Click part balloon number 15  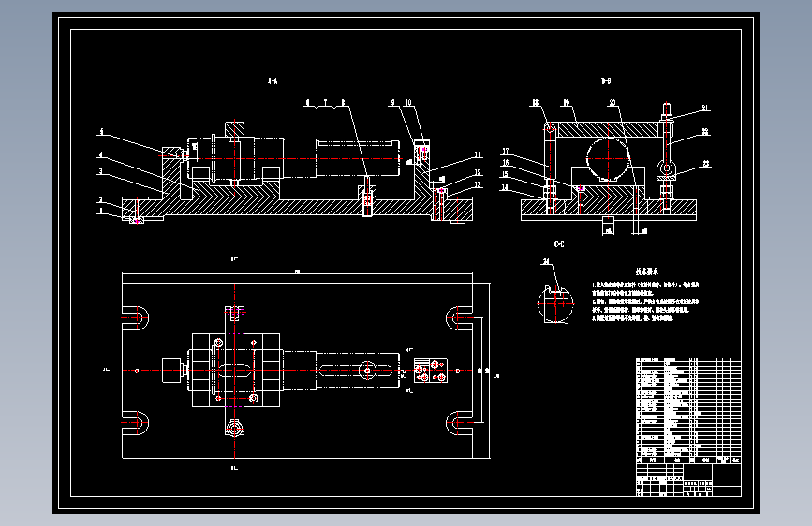505,174
